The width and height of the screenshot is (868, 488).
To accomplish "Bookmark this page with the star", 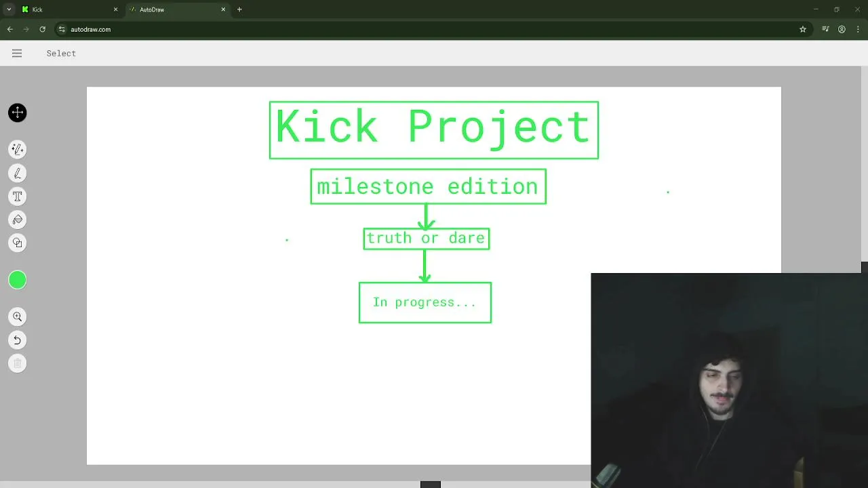I will coord(803,29).
